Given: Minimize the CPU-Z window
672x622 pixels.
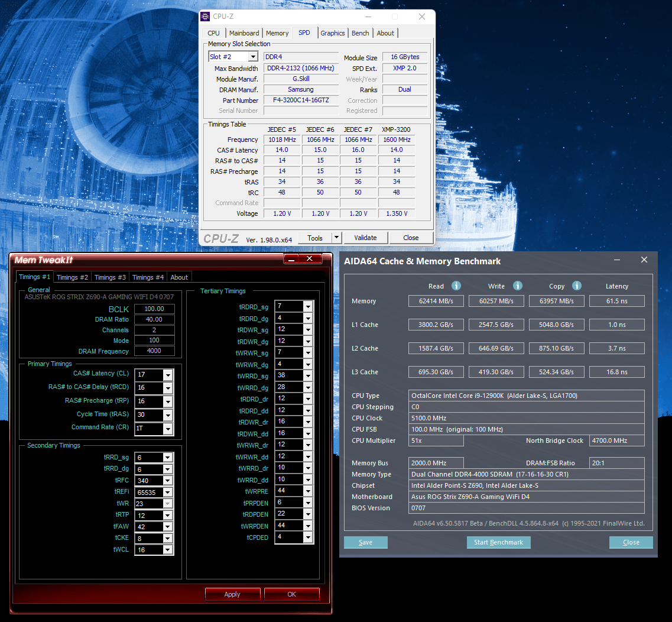Looking at the screenshot, I should (x=368, y=17).
